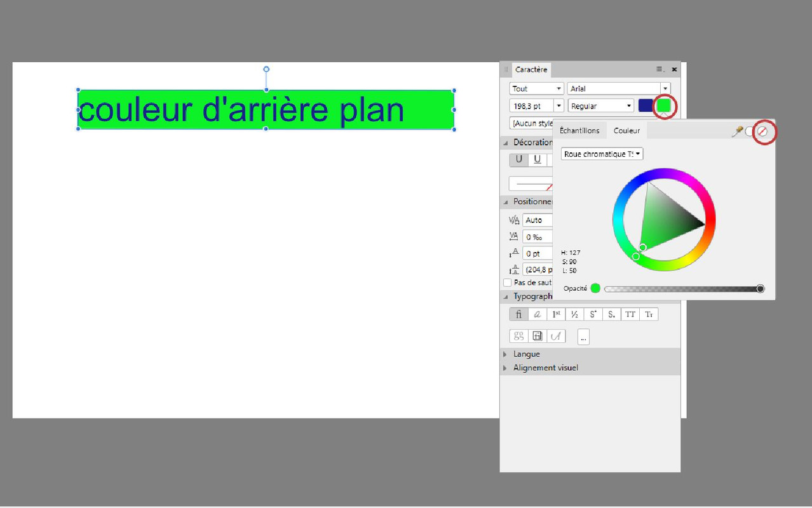Toggle subscript S. typography button
The width and height of the screenshot is (812, 508).
[611, 314]
